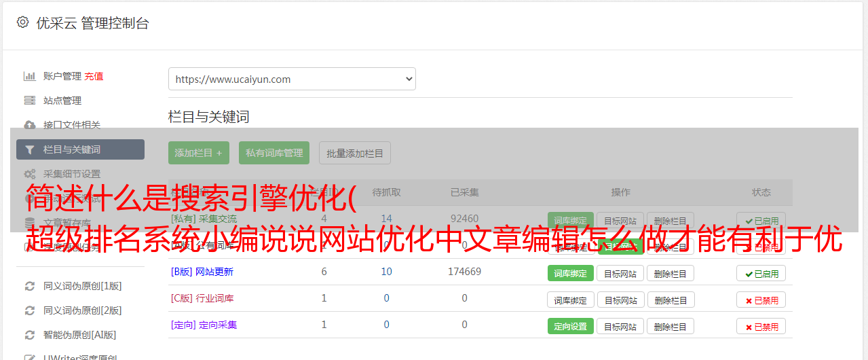Toggle 已禁用 status for 定向采集 row
868x360 pixels.
(761, 326)
